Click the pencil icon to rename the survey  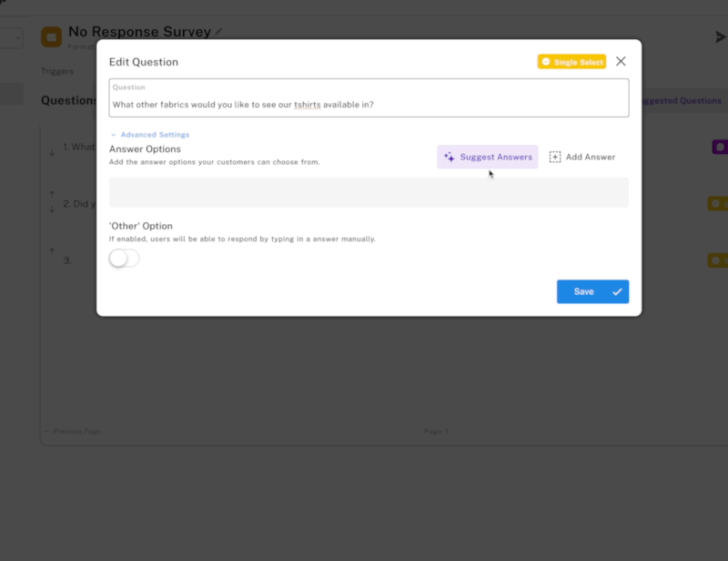point(217,31)
